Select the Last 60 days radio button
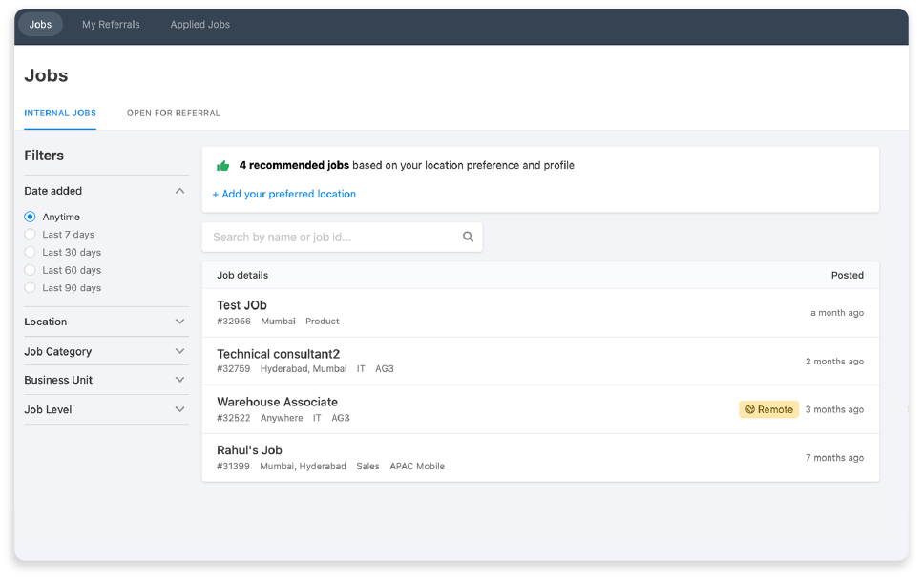Viewport: 924px width, 582px height. [x=31, y=271]
